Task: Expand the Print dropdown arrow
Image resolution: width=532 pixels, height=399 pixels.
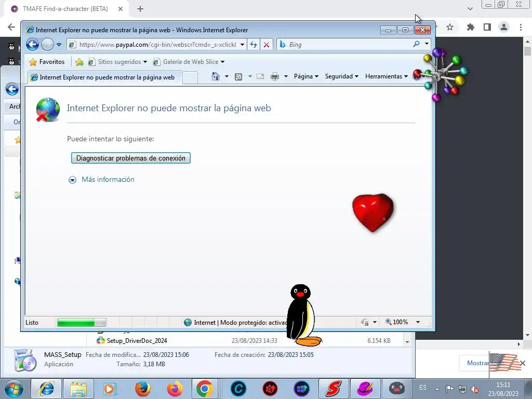Action: pos(286,76)
